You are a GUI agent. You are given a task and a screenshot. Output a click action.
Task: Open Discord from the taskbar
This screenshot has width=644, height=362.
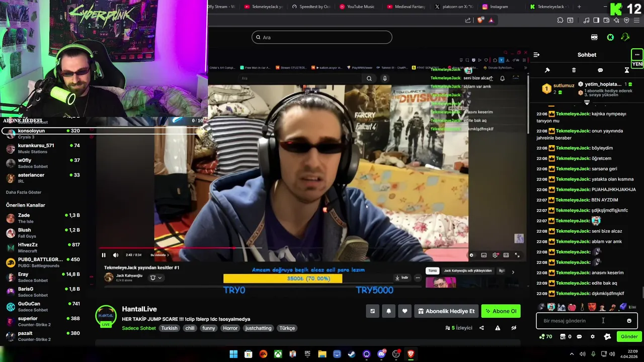click(x=381, y=354)
